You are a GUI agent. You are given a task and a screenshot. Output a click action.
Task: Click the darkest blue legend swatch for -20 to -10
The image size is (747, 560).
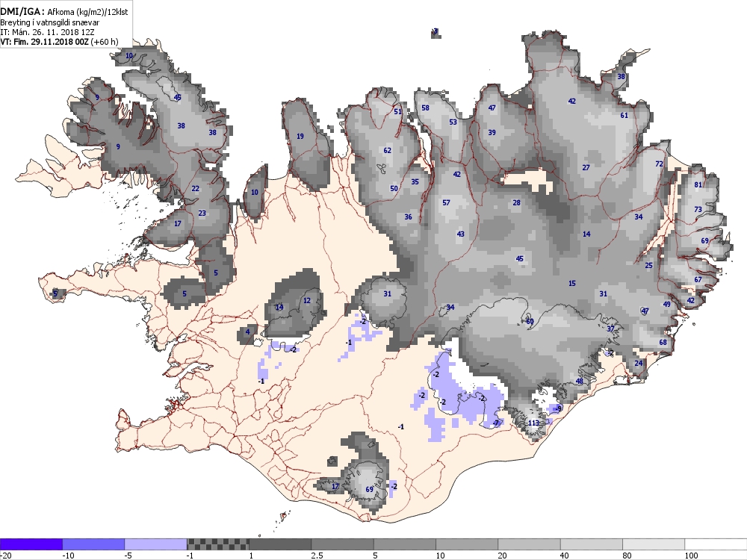coord(31,544)
